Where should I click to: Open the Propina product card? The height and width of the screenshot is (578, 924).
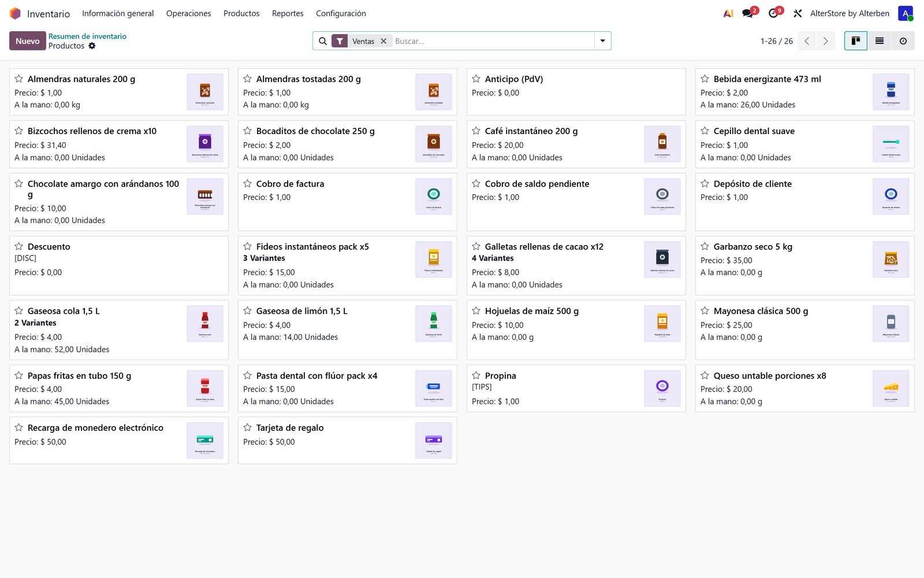tap(576, 388)
